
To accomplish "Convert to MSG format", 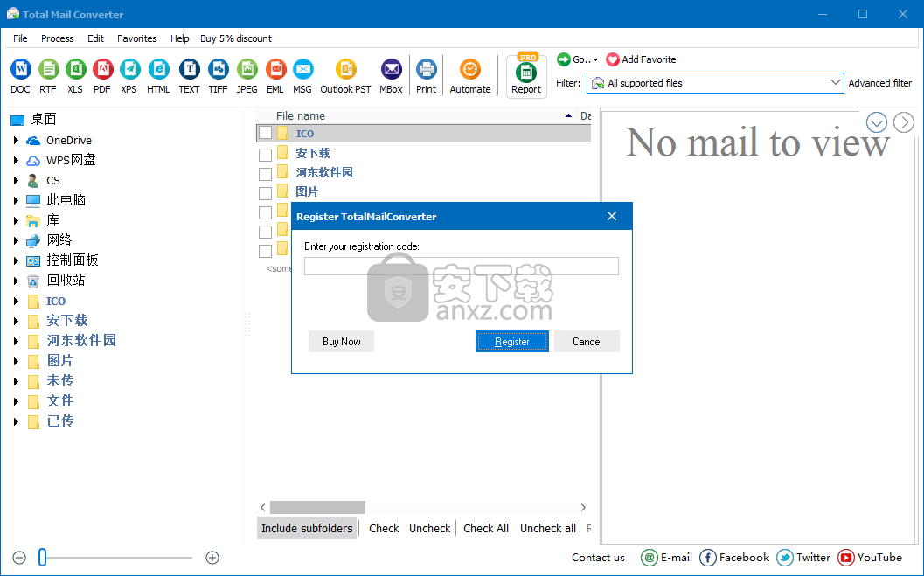I will tap(302, 76).
